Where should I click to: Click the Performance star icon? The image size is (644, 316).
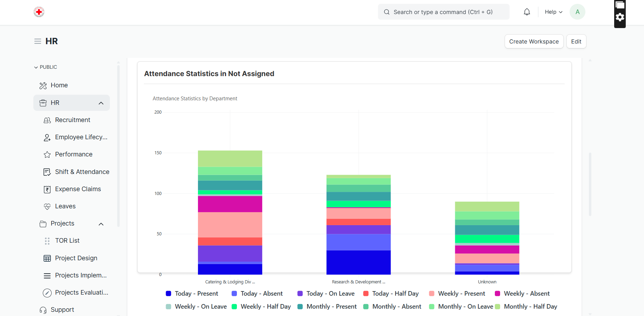click(47, 155)
